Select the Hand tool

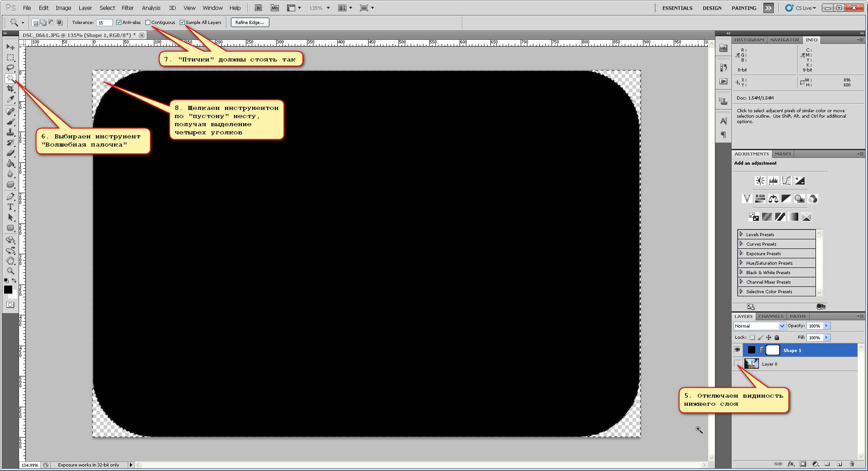[10, 261]
